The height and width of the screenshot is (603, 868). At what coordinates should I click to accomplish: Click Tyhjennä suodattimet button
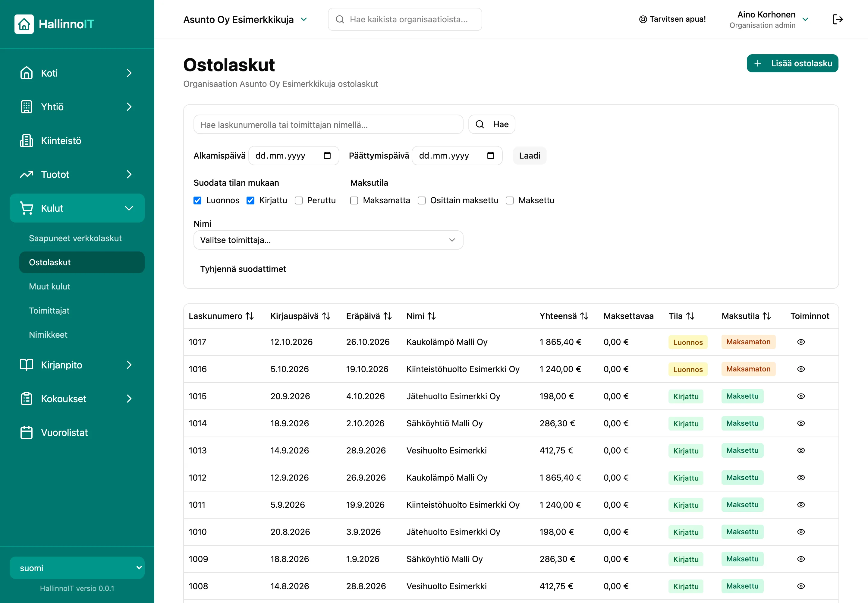tap(243, 269)
